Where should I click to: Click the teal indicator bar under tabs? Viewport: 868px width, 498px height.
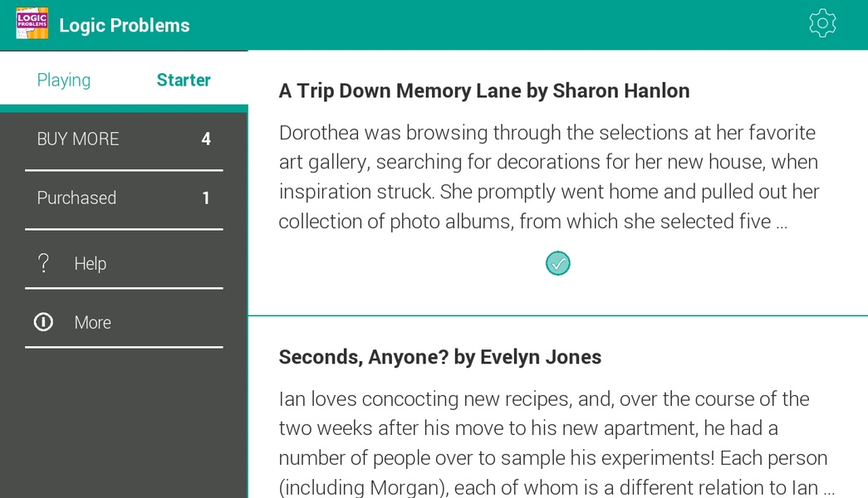(x=124, y=109)
